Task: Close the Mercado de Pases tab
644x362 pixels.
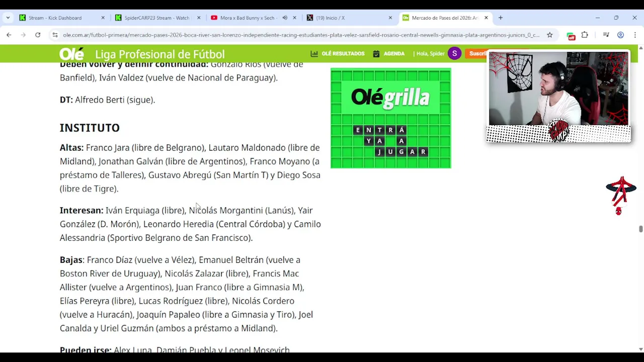Action: pos(486,18)
